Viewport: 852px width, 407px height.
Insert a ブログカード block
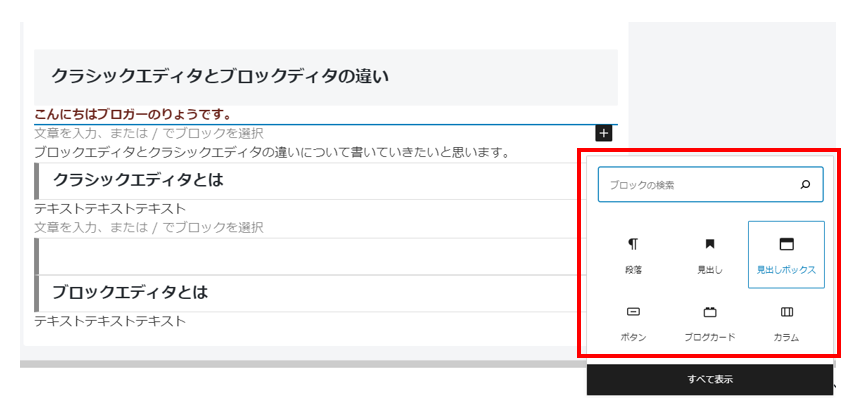[x=710, y=323]
